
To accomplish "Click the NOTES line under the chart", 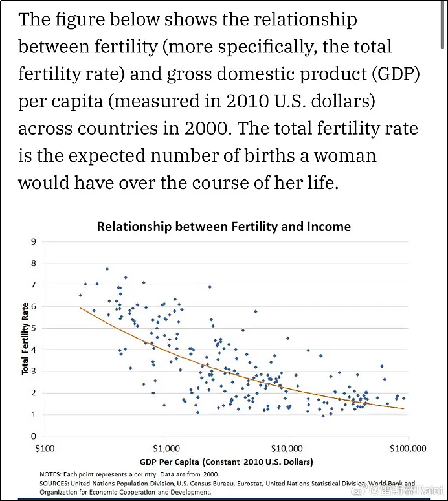I will coord(129,474).
